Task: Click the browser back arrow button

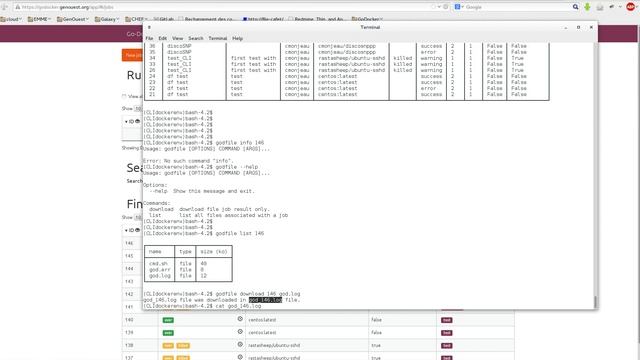Action: click(x=4, y=7)
